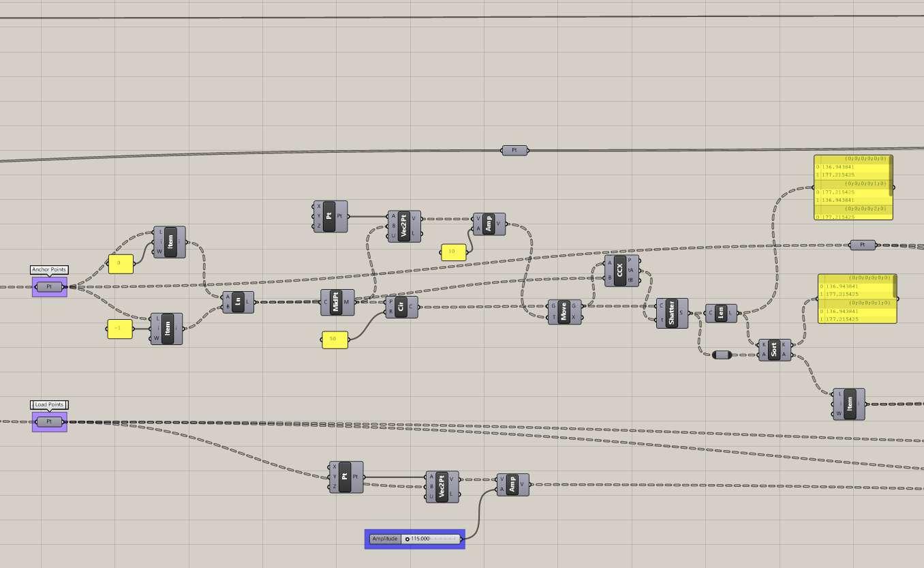Viewport: 924px width, 568px height.
Task: Select the Pt parameter between the two data panels
Action: [863, 245]
